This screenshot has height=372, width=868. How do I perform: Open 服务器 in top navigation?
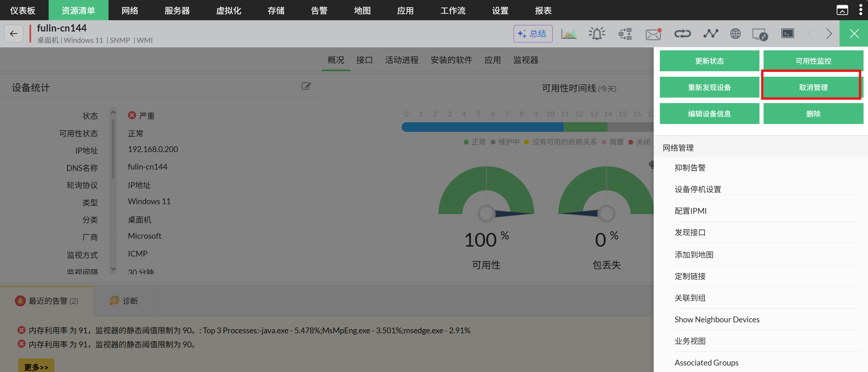tap(177, 10)
